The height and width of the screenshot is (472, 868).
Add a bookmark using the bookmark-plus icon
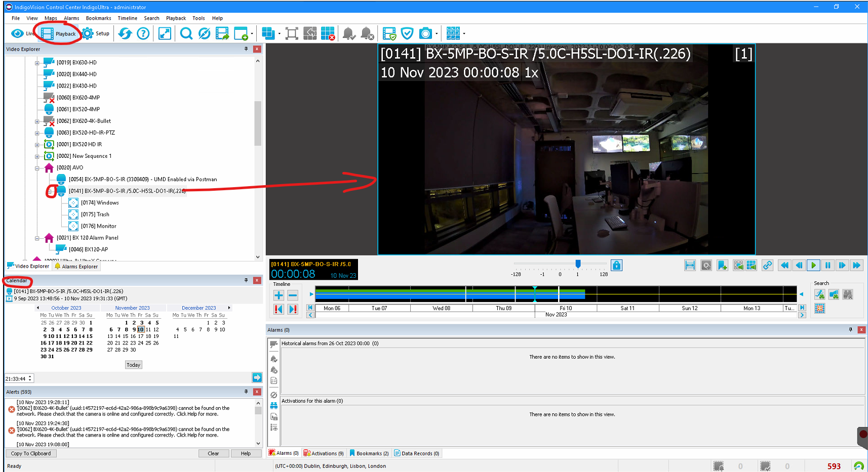pyautogui.click(x=722, y=265)
